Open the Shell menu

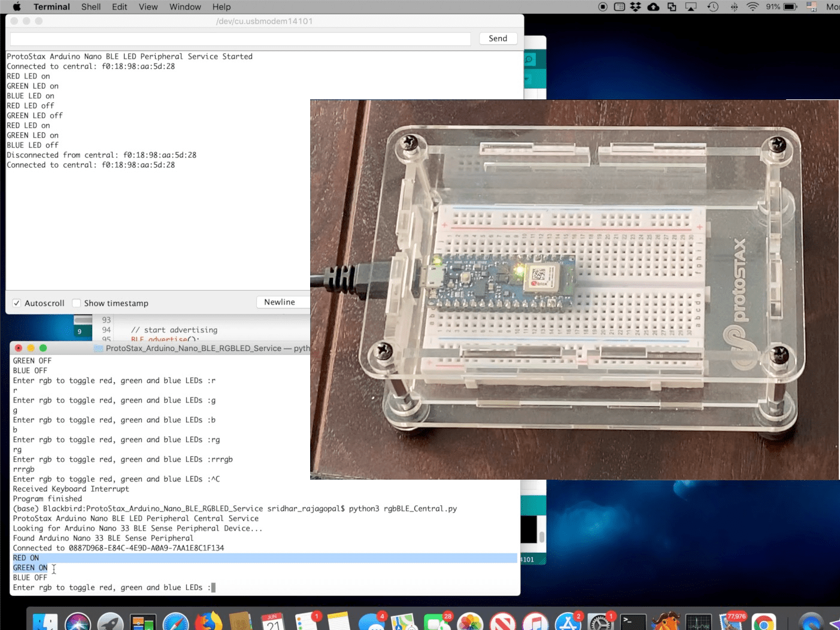click(90, 7)
